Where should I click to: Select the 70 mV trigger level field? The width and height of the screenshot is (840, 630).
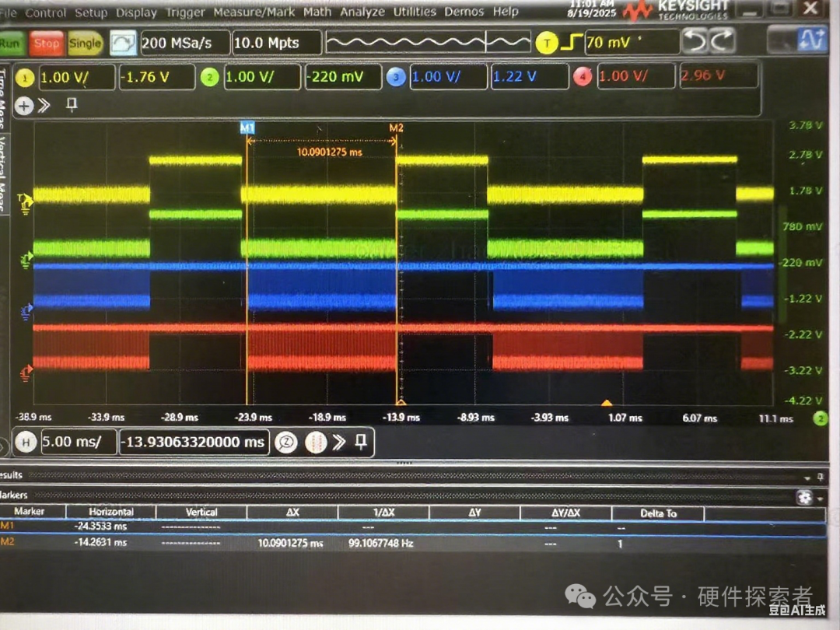(632, 42)
